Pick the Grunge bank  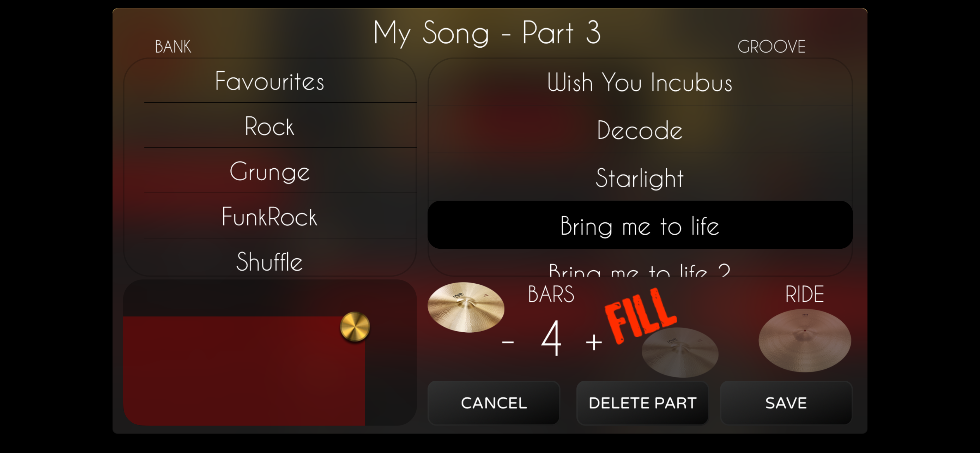click(270, 171)
